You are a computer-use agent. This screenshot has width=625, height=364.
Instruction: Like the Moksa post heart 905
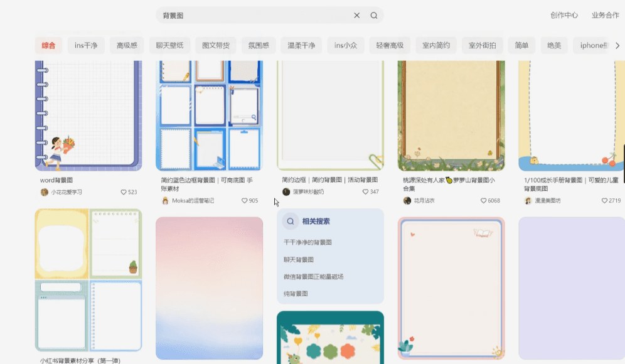[x=244, y=201]
